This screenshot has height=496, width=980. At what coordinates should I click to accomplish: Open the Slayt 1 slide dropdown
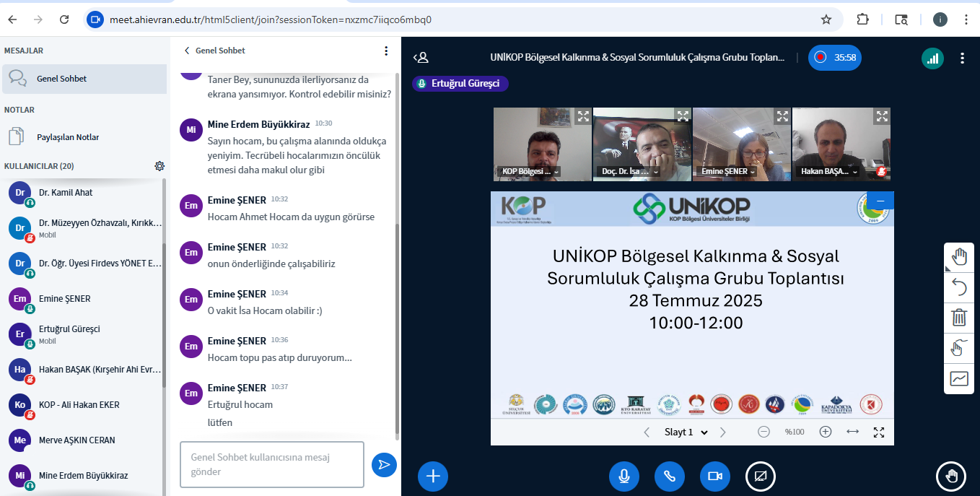tap(686, 432)
